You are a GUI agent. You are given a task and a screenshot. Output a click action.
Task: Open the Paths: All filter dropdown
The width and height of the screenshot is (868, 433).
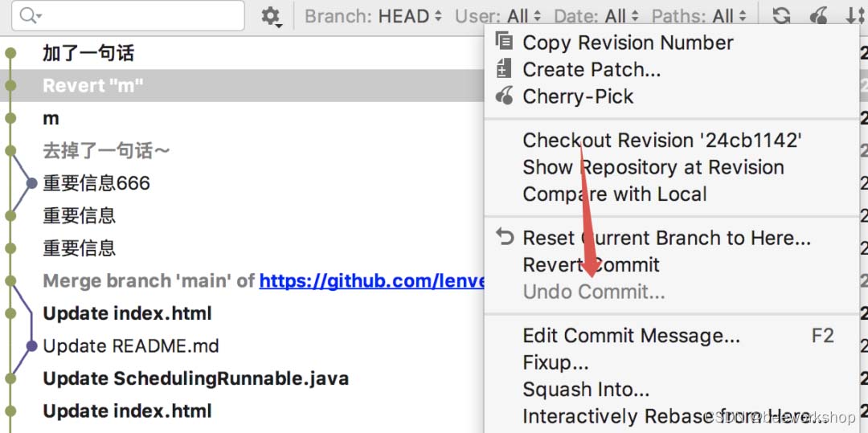point(698,16)
